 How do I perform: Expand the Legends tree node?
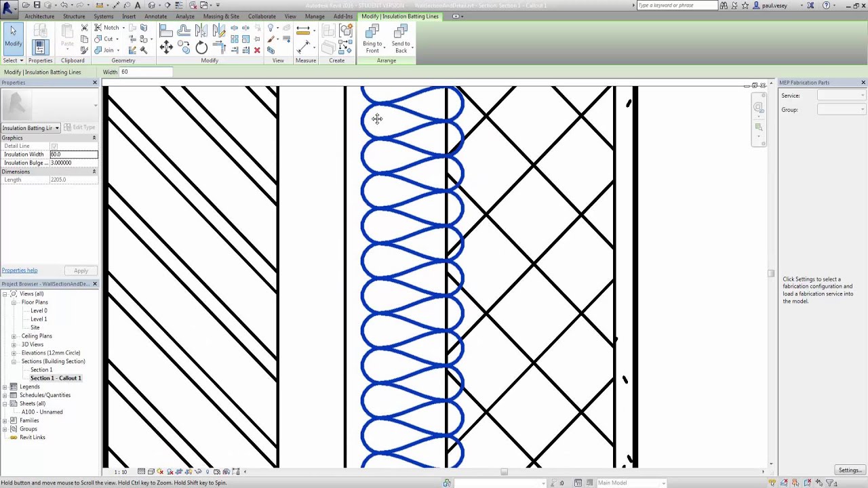pos(5,387)
